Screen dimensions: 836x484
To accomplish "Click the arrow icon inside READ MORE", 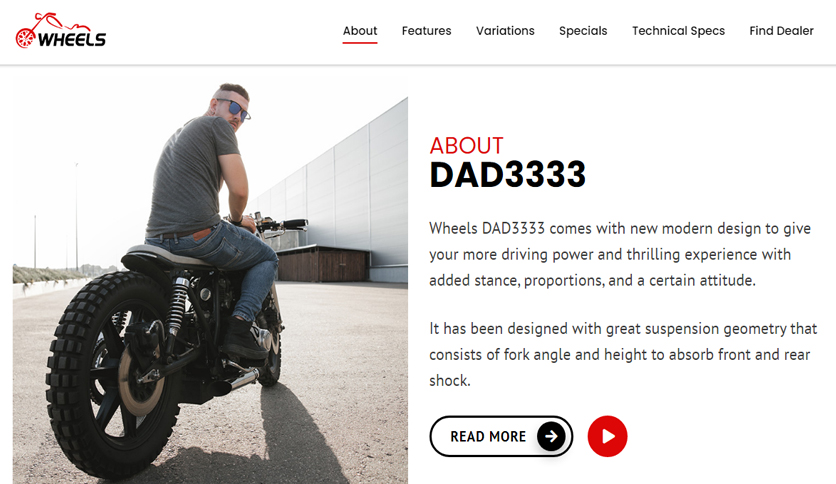I will [x=551, y=437].
